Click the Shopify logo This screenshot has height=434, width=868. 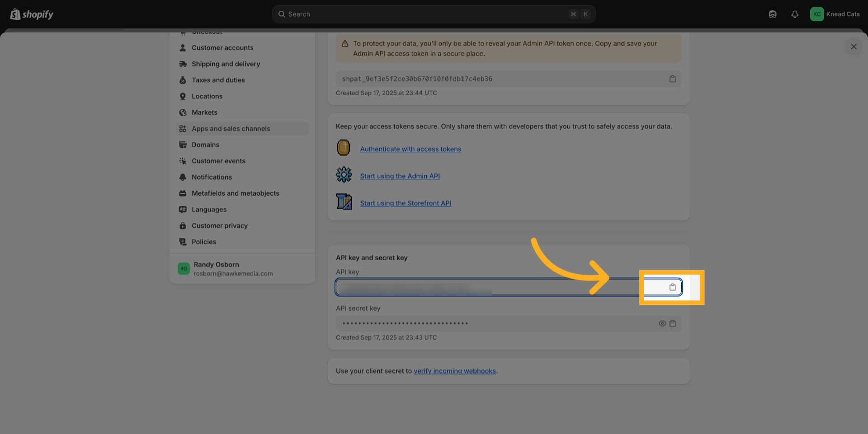(x=32, y=14)
